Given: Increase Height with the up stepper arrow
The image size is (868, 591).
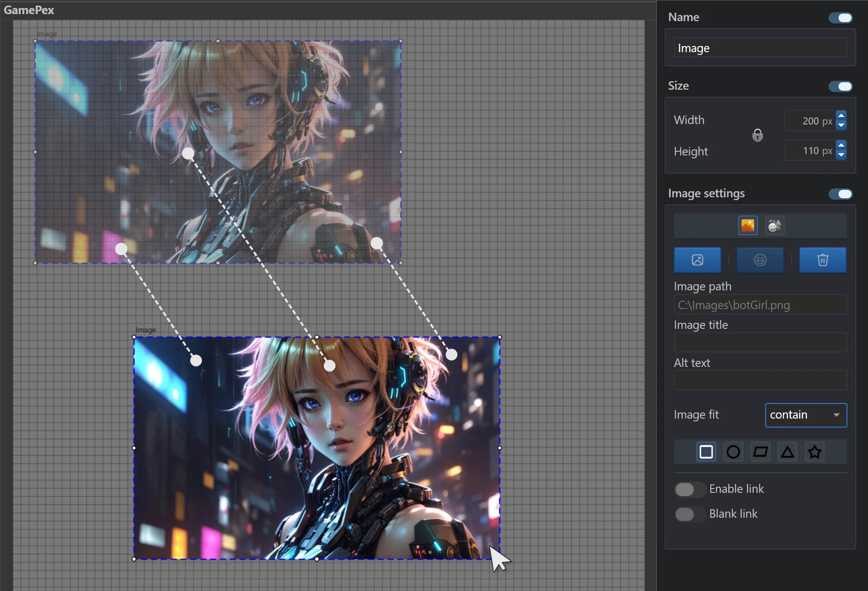Looking at the screenshot, I should [841, 145].
